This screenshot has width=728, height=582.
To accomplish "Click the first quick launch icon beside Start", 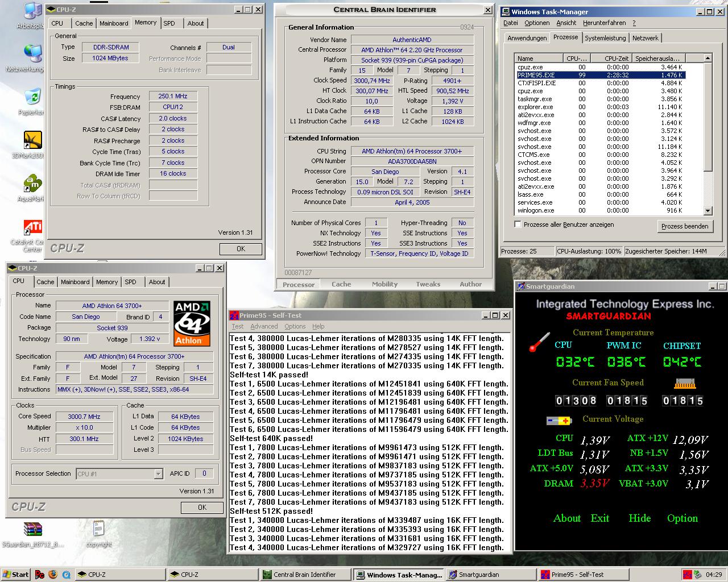I will pyautogui.click(x=39, y=575).
